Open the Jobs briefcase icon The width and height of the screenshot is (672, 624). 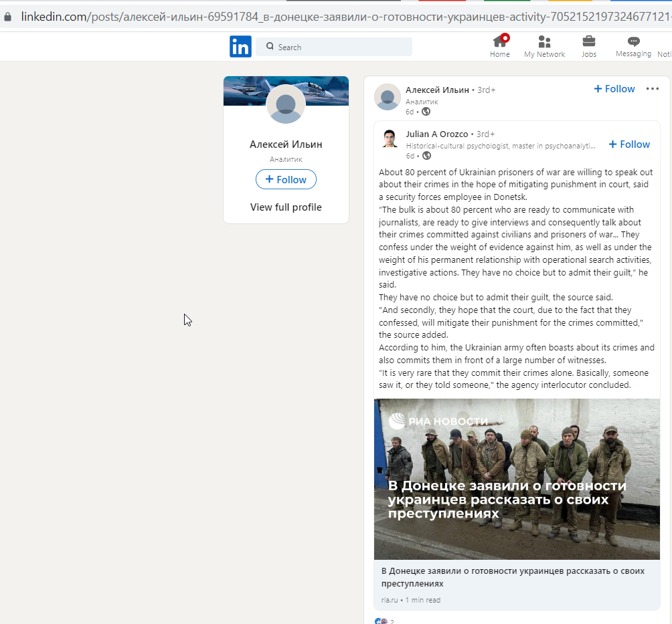(589, 41)
